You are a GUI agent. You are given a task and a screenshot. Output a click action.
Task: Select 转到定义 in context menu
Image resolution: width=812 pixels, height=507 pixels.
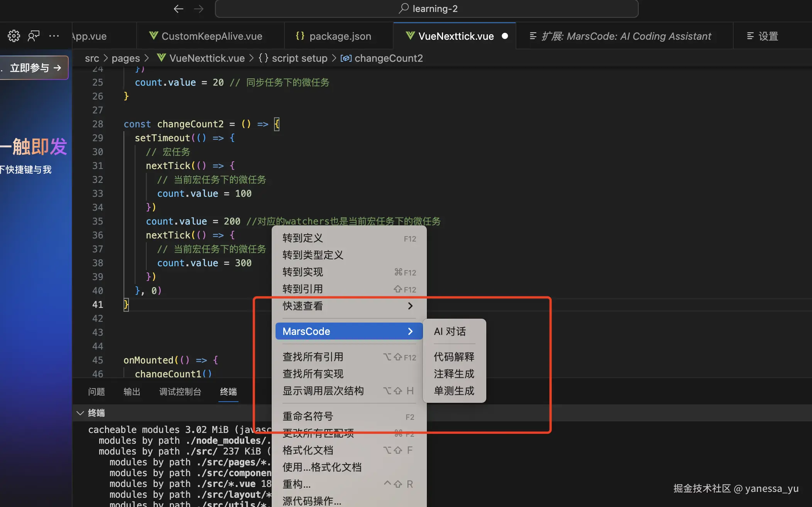303,238
